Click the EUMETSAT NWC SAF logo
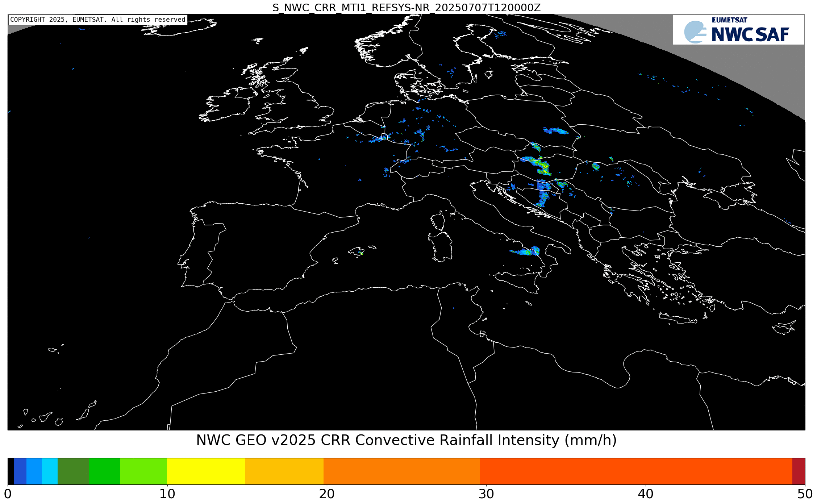Image resolution: width=817 pixels, height=504 pixels. (x=738, y=30)
